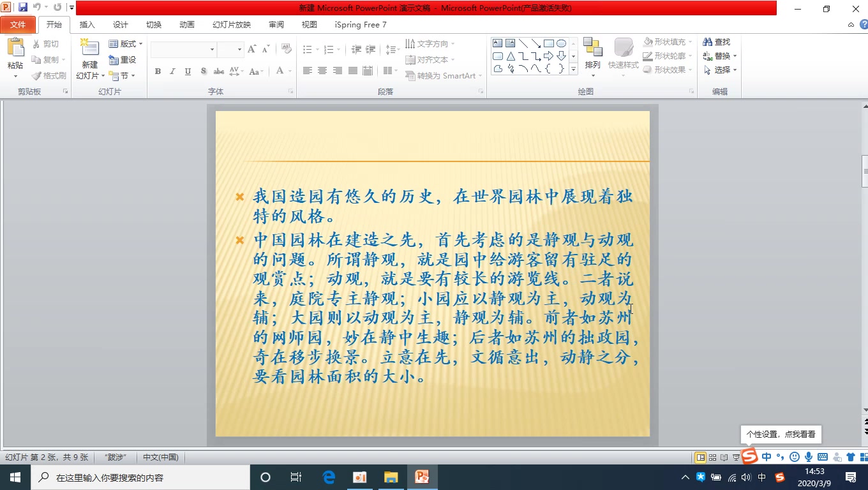Select the isosceles triangle shape
This screenshot has height=490, width=868.
point(511,56)
